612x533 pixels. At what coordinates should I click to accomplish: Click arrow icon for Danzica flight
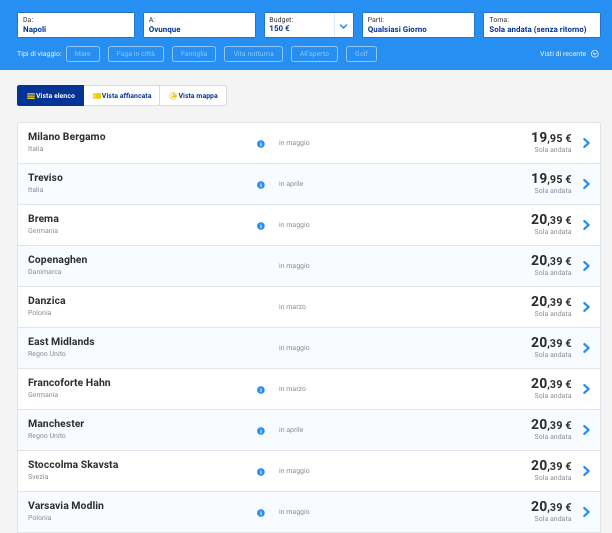(586, 307)
